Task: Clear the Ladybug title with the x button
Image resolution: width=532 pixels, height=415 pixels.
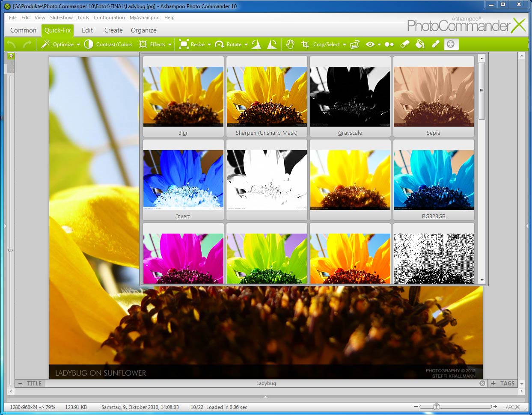Action: click(482, 383)
